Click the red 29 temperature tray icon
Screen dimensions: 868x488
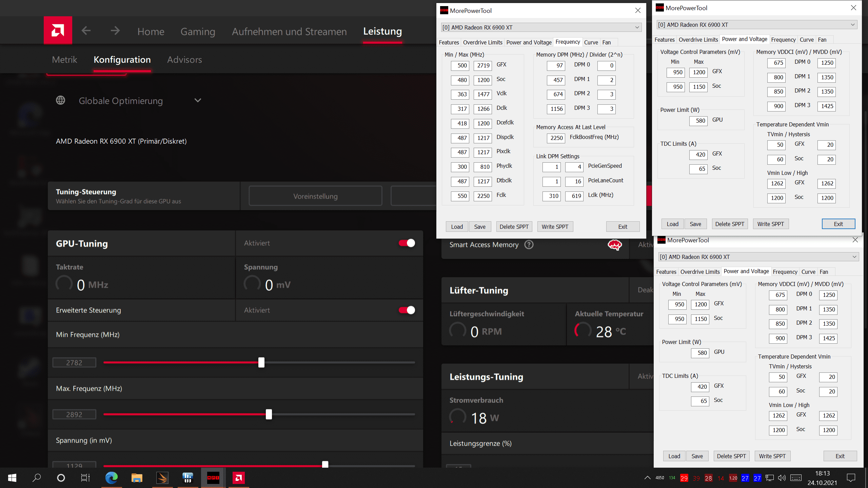684,478
